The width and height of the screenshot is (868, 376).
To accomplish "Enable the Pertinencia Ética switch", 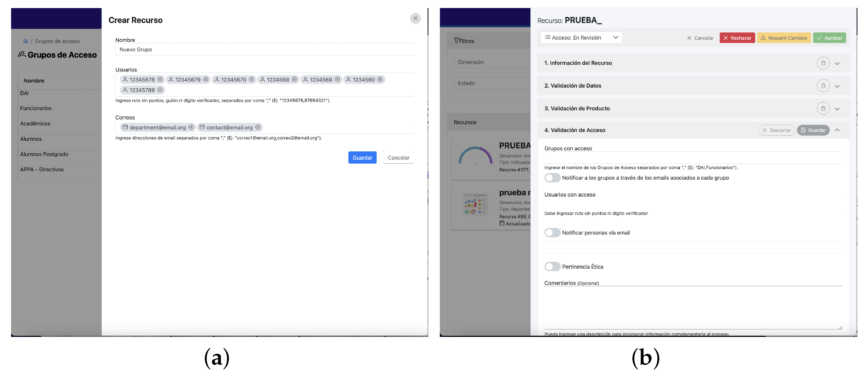I will click(552, 267).
